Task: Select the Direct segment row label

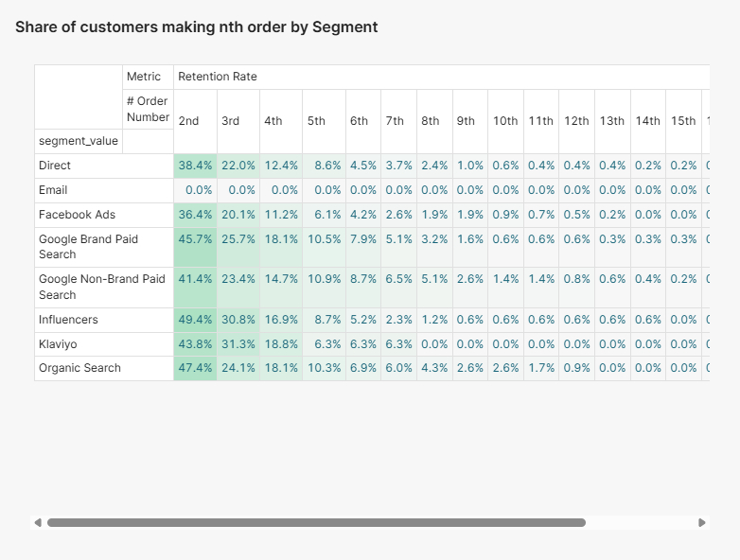Action: point(55,166)
